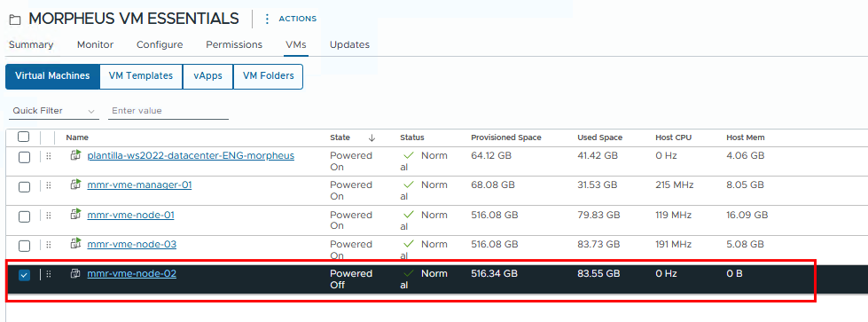868x322 pixels.
Task: Click green check status icon for mmr-vme-node-03
Action: coord(409,243)
